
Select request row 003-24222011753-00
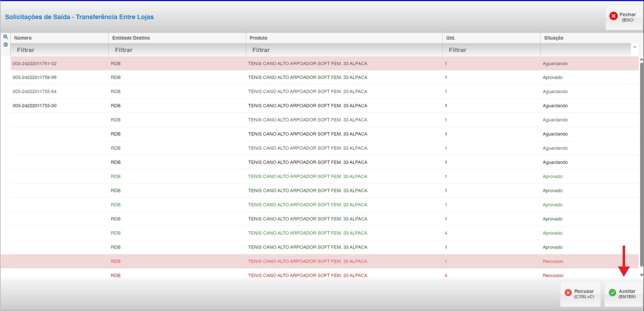click(34, 106)
